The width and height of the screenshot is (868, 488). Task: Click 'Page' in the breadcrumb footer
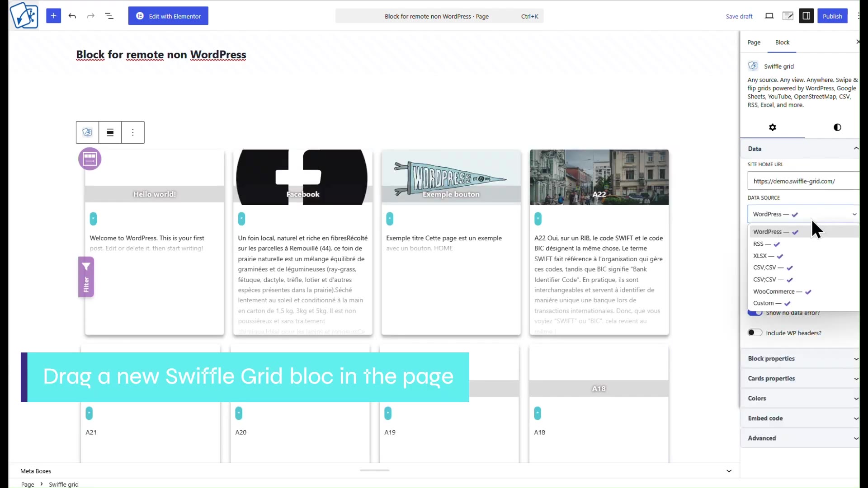(x=28, y=484)
